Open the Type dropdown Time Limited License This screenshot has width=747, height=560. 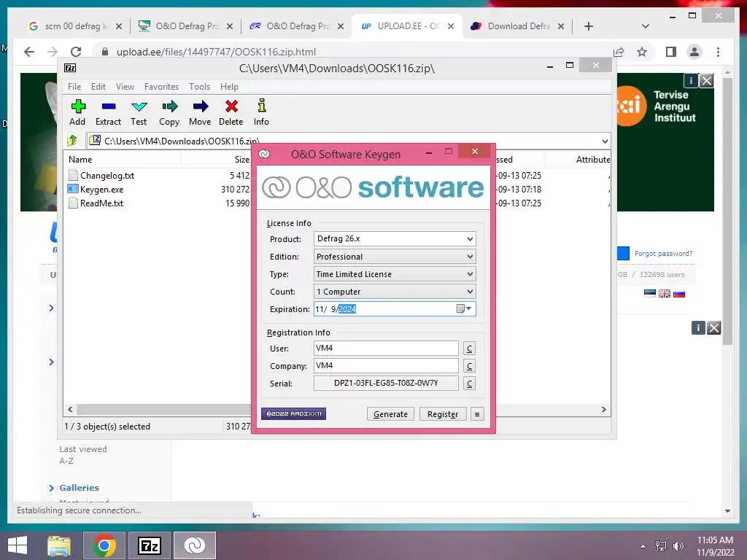tap(395, 274)
